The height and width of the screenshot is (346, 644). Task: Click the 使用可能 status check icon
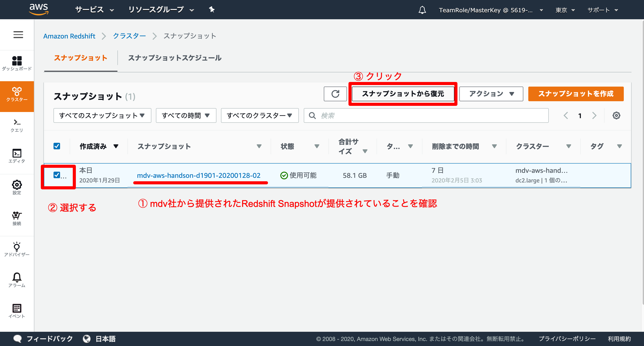[284, 176]
